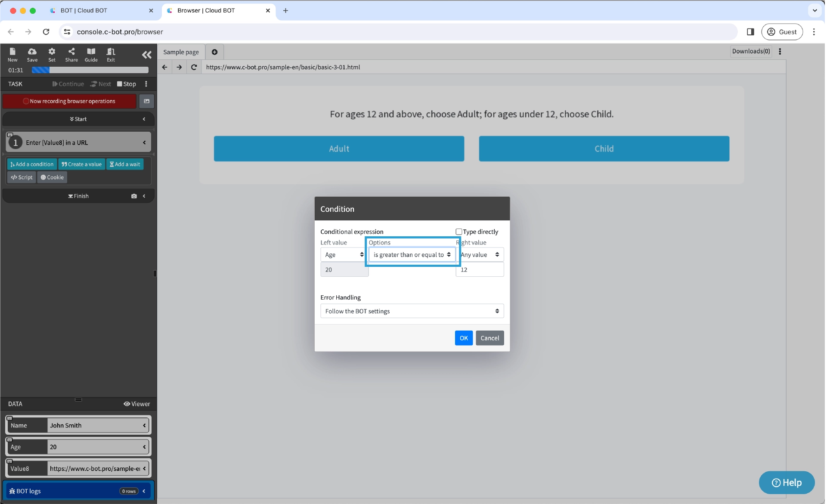The image size is (827, 504).
Task: Switch to BOT | Cloud BOT browser tab
Action: click(x=84, y=10)
